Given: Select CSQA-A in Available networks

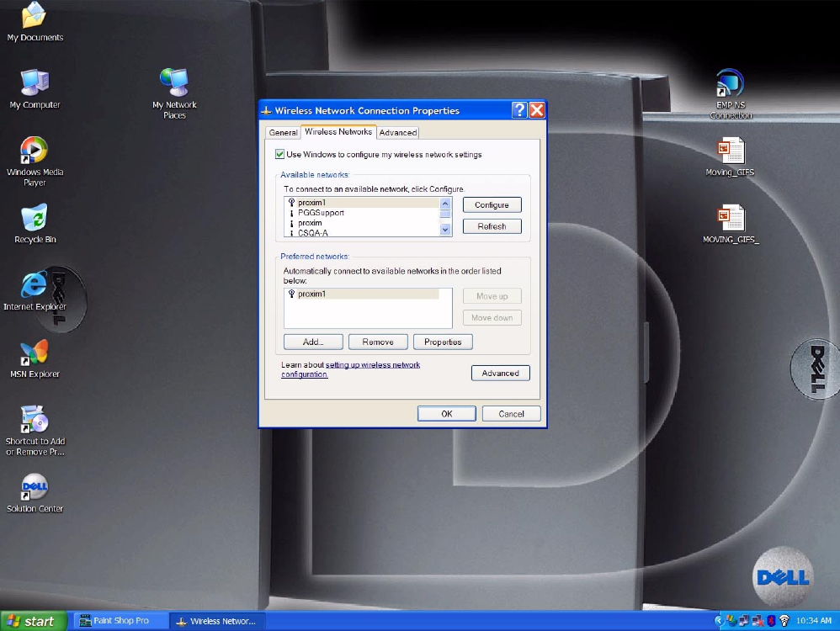Looking at the screenshot, I should [362, 232].
